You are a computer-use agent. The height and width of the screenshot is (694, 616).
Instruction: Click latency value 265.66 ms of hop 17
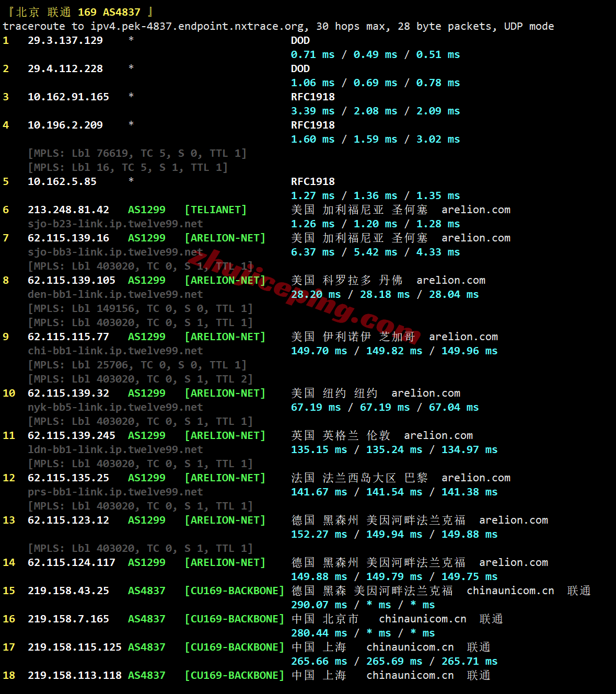point(319,661)
